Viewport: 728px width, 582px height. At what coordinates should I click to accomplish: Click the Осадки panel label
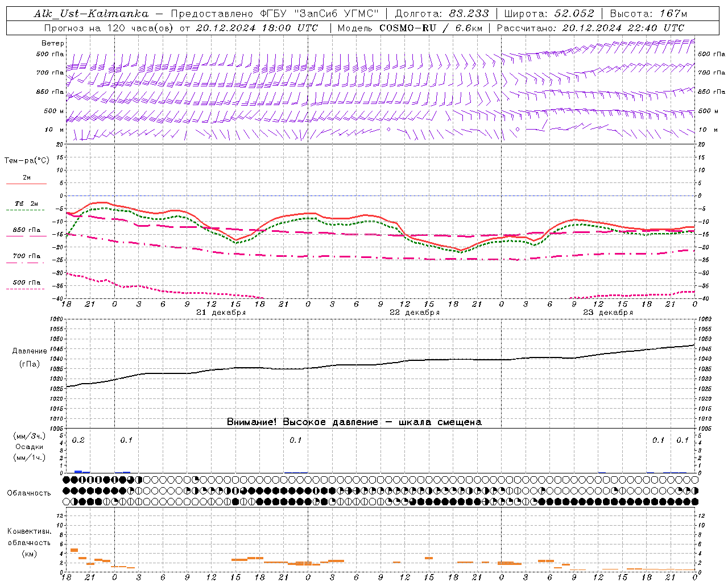29,447
